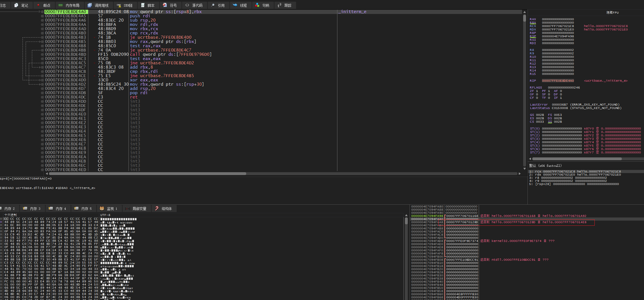Click the hex dump vertical scrollbar thumb

tap(406, 221)
